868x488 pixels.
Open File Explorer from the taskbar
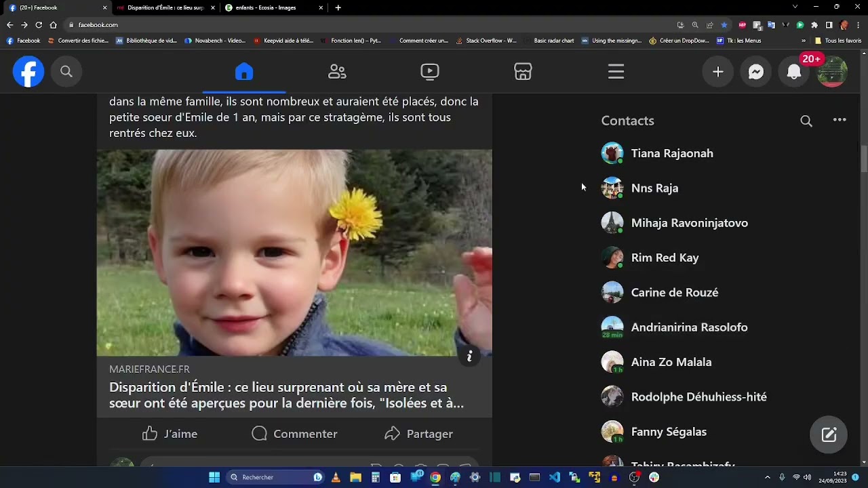(355, 477)
